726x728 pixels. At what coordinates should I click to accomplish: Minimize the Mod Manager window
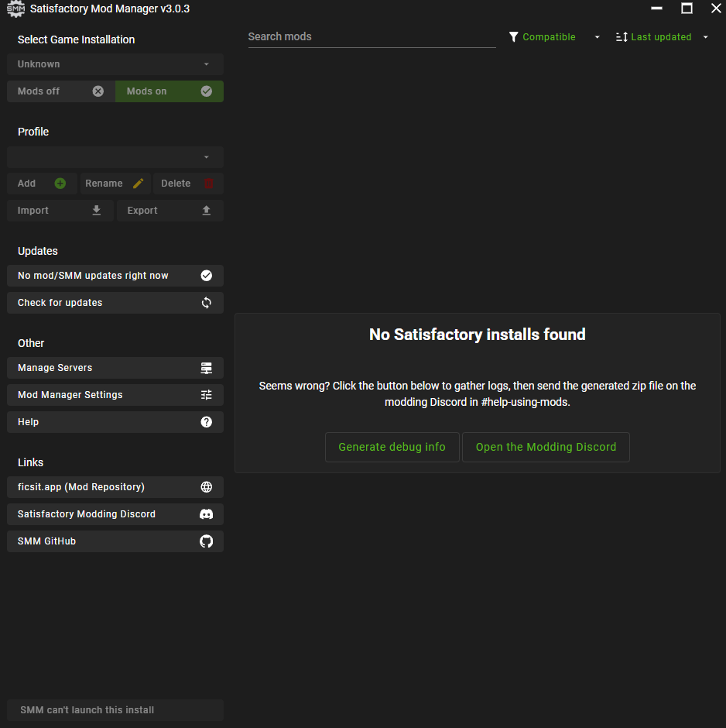coord(656,9)
